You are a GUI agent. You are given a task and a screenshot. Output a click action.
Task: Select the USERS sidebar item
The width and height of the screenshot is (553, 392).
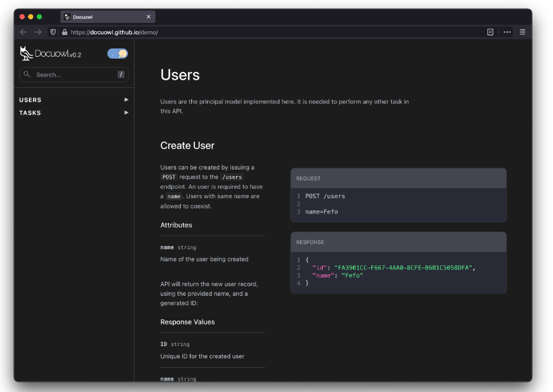(31, 100)
